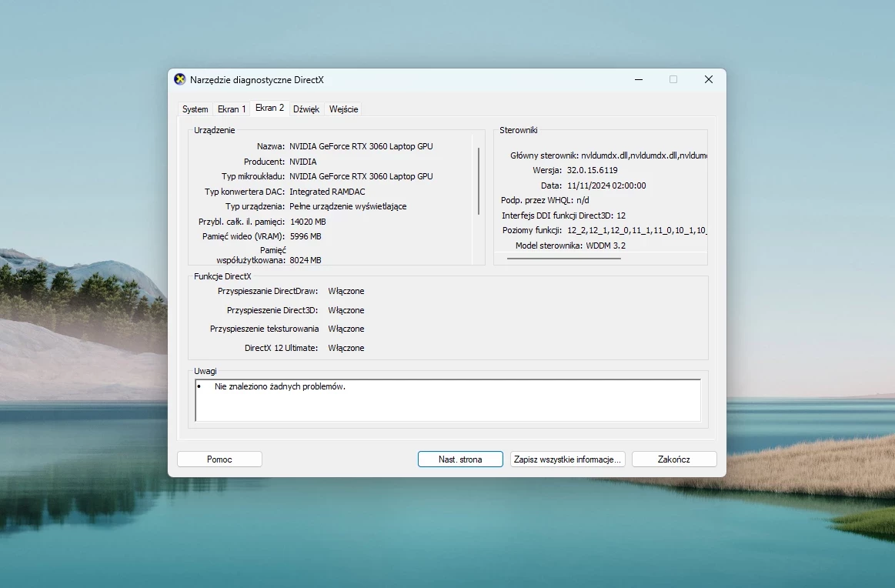The image size is (895, 588).
Task: Click the Urządzenie panel vertical scrollbar
Action: pyautogui.click(x=479, y=181)
